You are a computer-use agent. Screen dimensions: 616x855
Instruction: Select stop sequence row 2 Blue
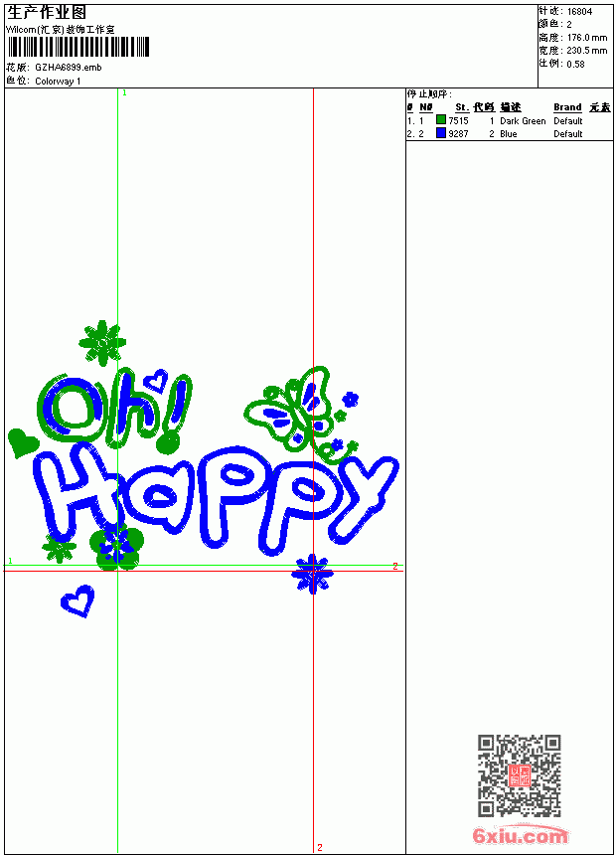tap(509, 133)
